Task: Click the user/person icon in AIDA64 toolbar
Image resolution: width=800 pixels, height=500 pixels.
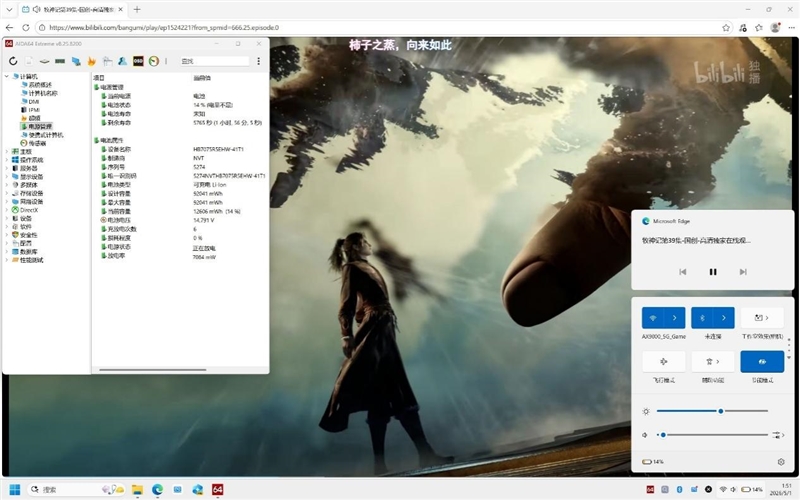Action: pos(122,61)
